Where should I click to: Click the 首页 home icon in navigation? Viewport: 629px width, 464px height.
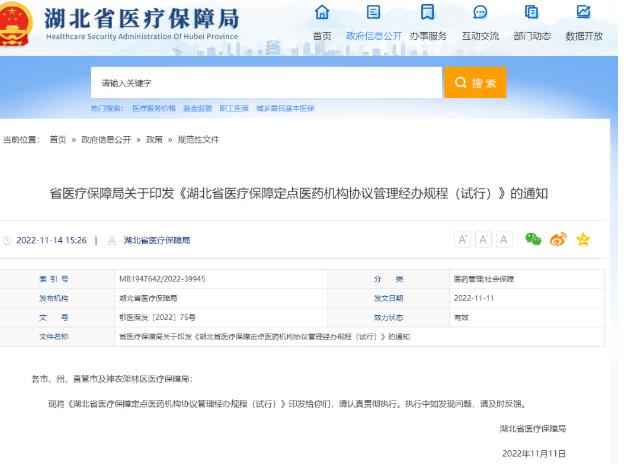point(321,13)
